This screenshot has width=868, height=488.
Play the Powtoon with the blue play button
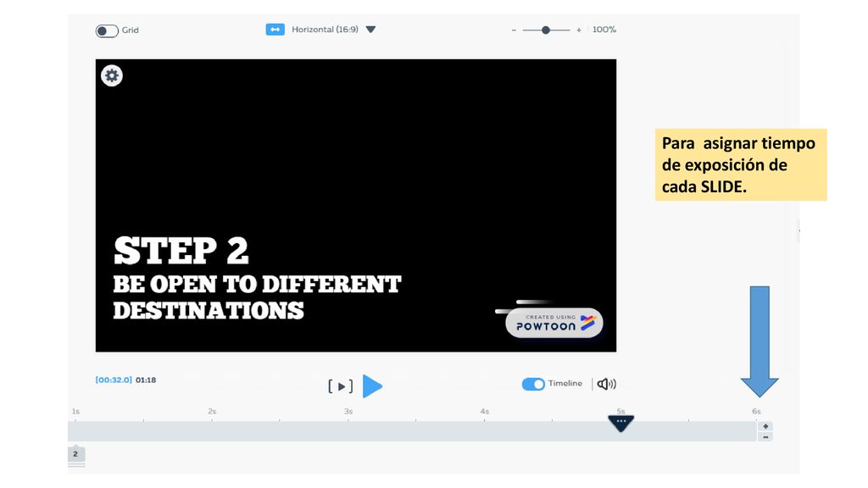[x=372, y=385]
